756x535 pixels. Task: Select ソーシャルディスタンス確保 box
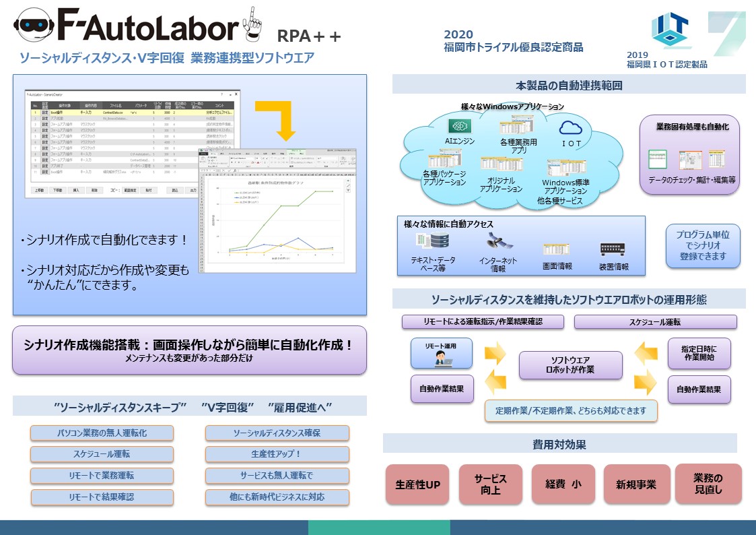277,433
